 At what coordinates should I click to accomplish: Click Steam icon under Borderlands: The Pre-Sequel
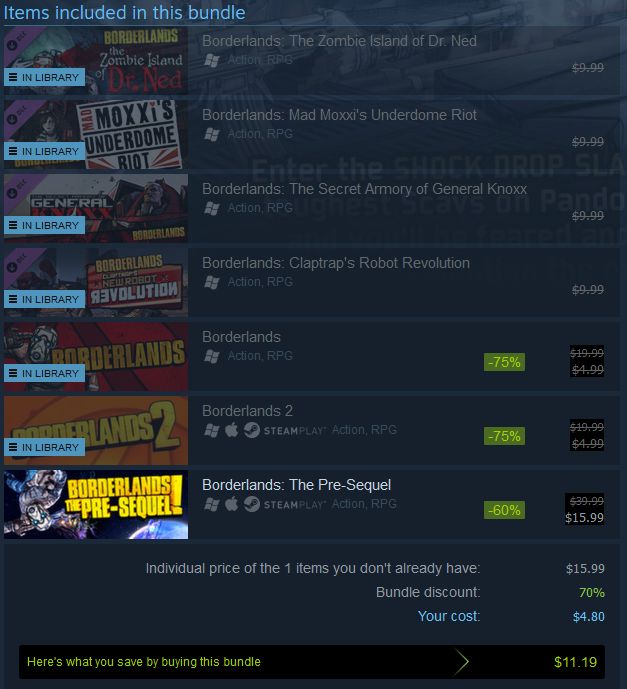[x=252, y=504]
